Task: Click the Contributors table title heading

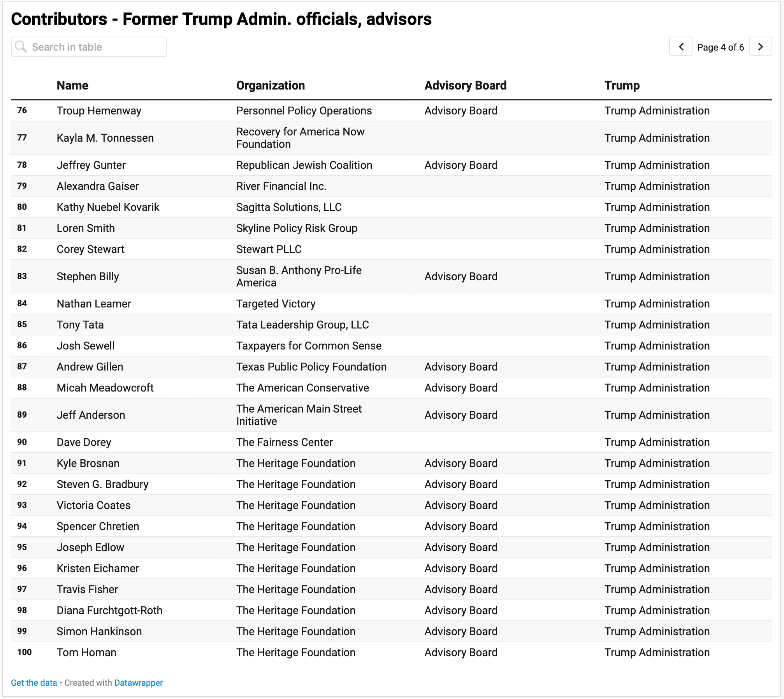Action: [221, 19]
